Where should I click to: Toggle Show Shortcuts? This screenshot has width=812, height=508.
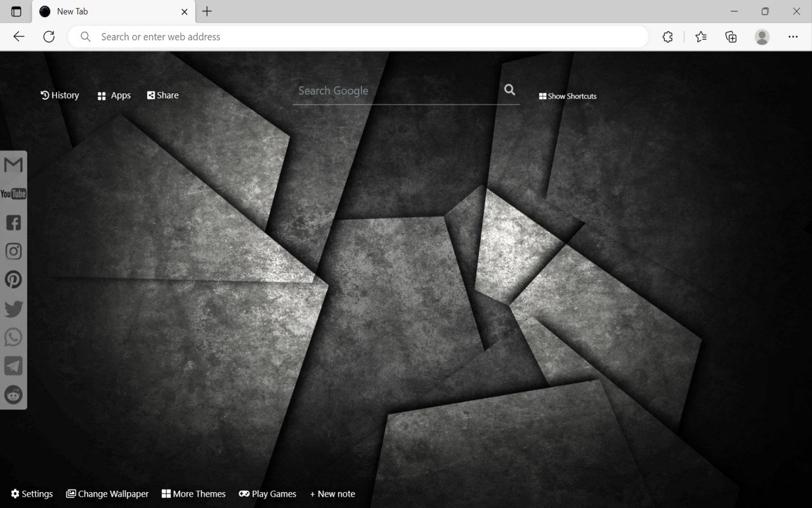(568, 97)
